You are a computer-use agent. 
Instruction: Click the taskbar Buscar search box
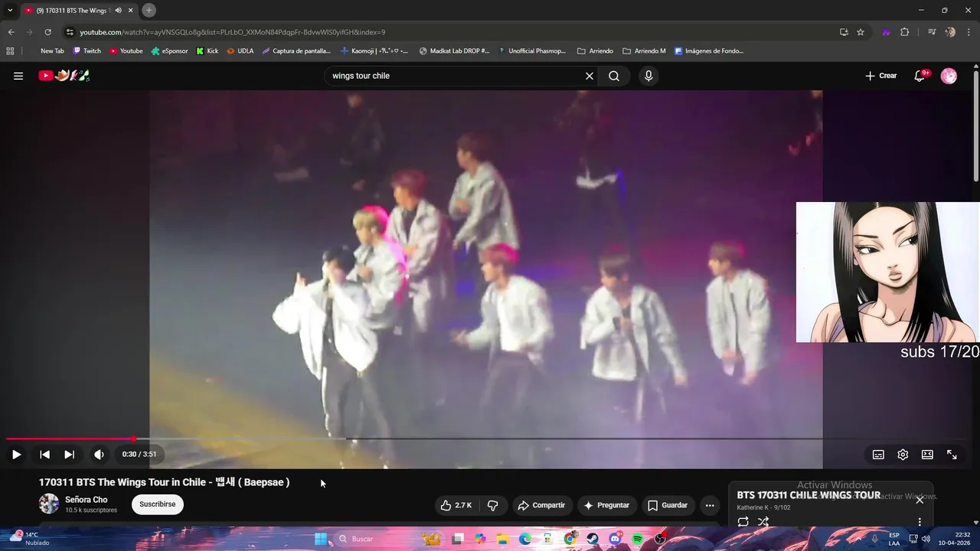point(374,539)
